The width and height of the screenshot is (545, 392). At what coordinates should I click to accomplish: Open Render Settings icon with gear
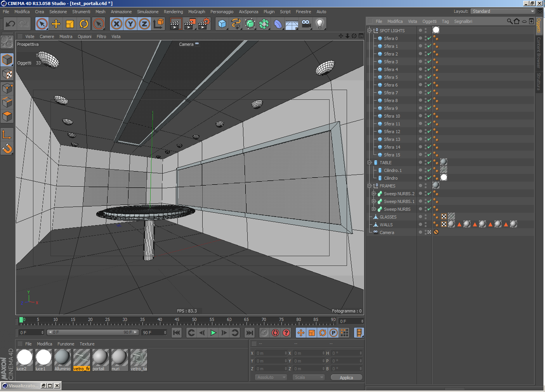point(204,24)
